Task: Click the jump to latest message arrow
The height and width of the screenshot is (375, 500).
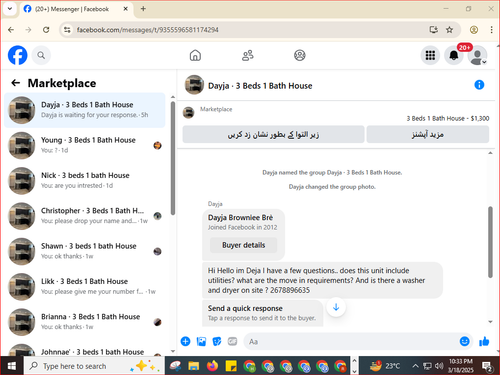Action: pyautogui.click(x=336, y=307)
